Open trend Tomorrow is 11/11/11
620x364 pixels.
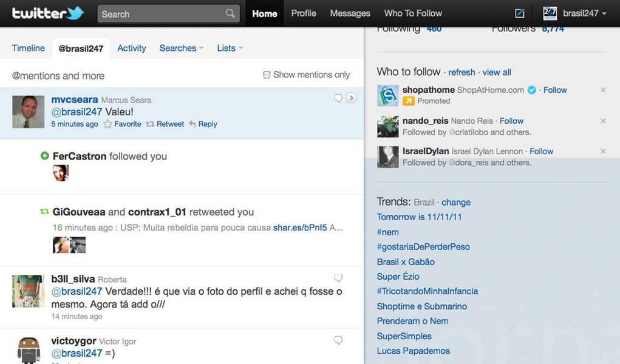coord(419,217)
